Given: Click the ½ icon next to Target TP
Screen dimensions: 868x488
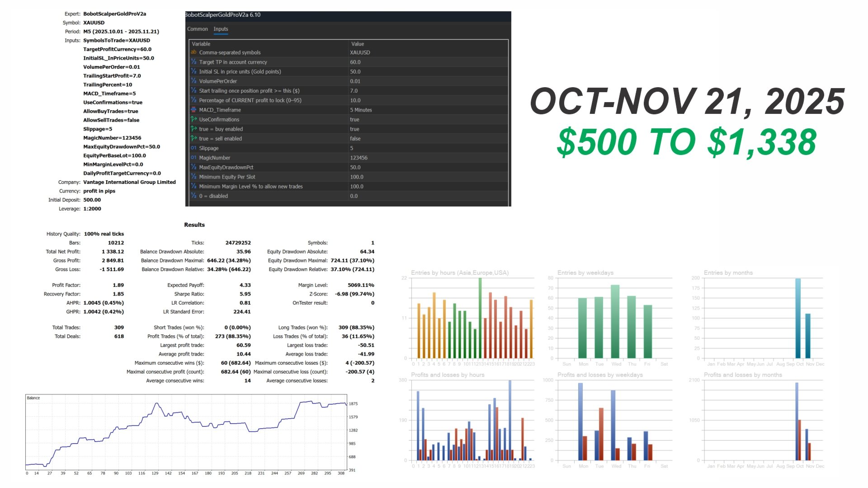Looking at the screenshot, I should coord(193,62).
